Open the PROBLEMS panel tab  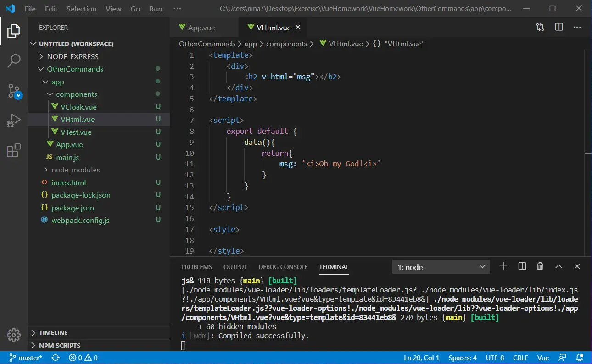click(196, 267)
